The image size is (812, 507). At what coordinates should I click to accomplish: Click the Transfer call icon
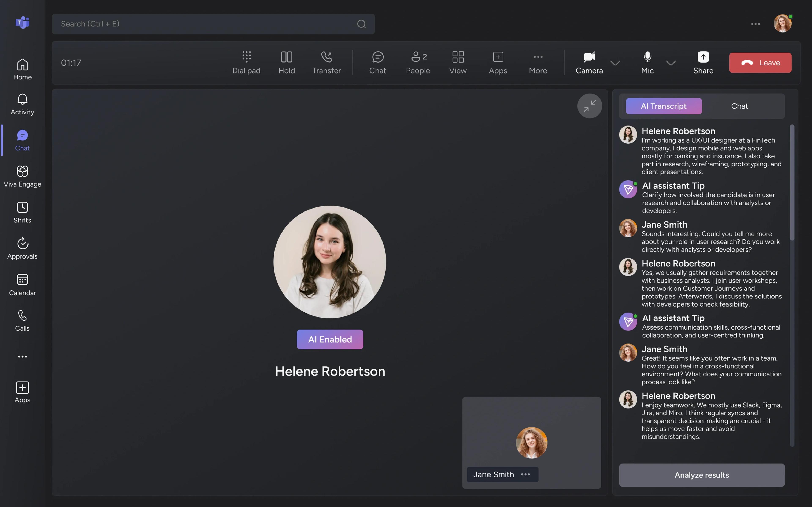326,62
